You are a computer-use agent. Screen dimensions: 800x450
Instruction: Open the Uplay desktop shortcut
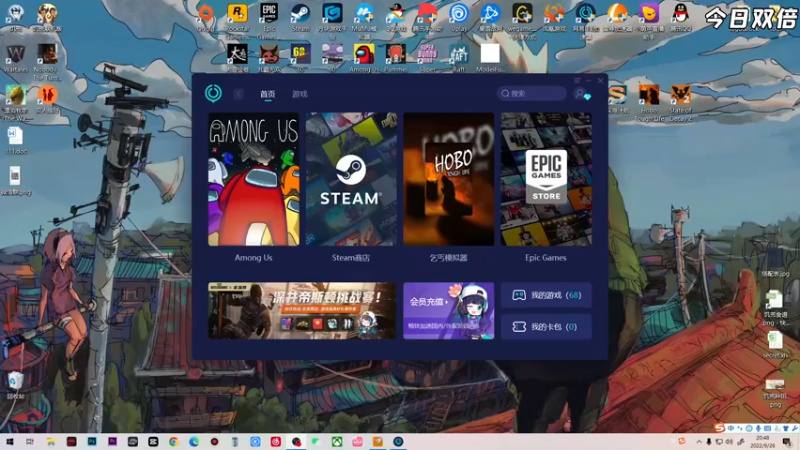(459, 18)
